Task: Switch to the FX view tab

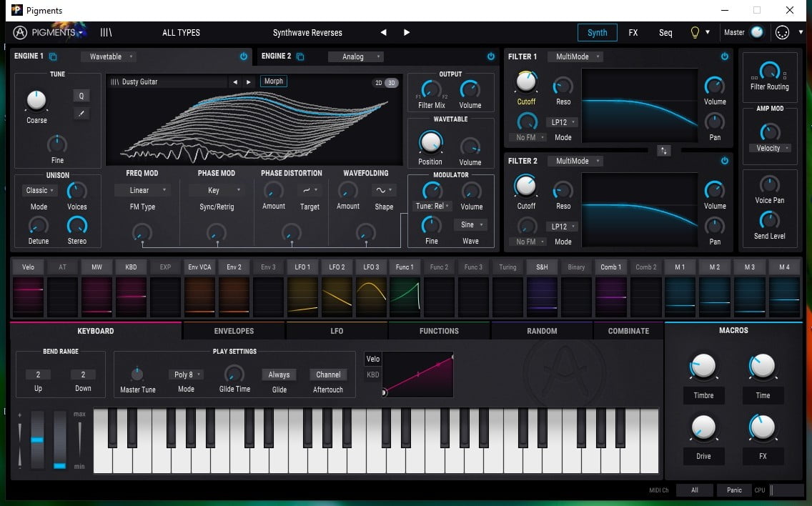Action: [x=633, y=33]
